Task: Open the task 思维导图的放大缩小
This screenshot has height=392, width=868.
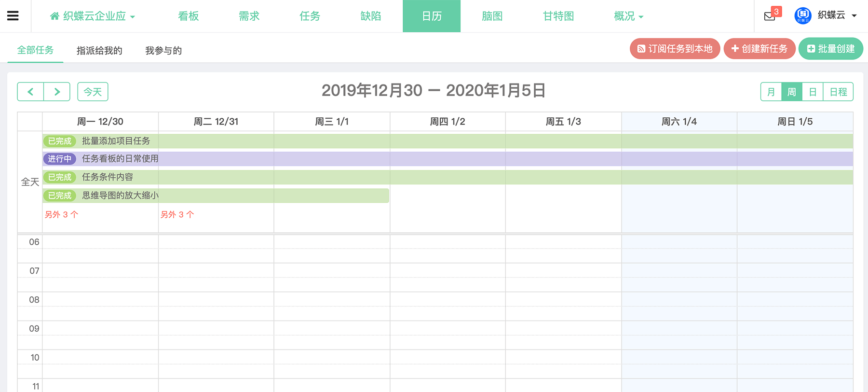Action: click(216, 196)
